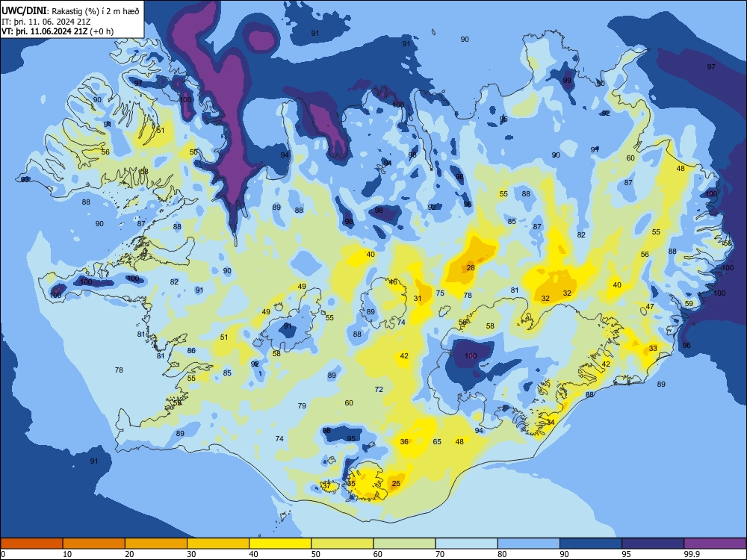Click the '46' humidity value on the map
747x560 pixels.
(393, 282)
